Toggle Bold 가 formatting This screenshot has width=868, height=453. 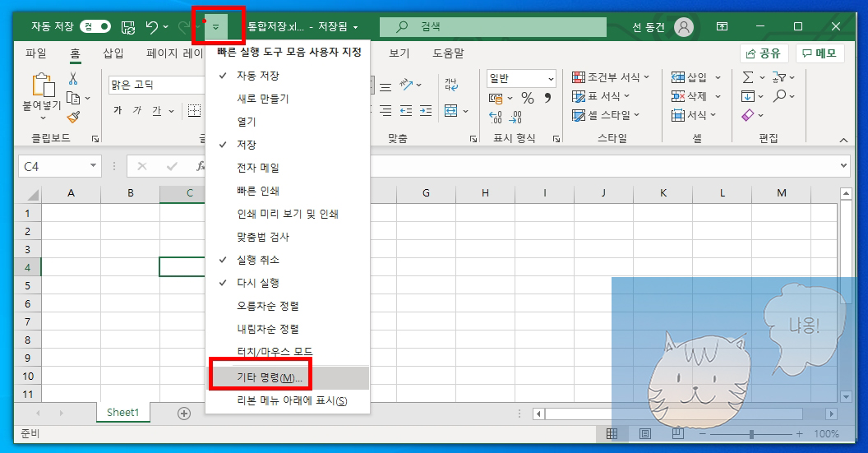point(118,110)
